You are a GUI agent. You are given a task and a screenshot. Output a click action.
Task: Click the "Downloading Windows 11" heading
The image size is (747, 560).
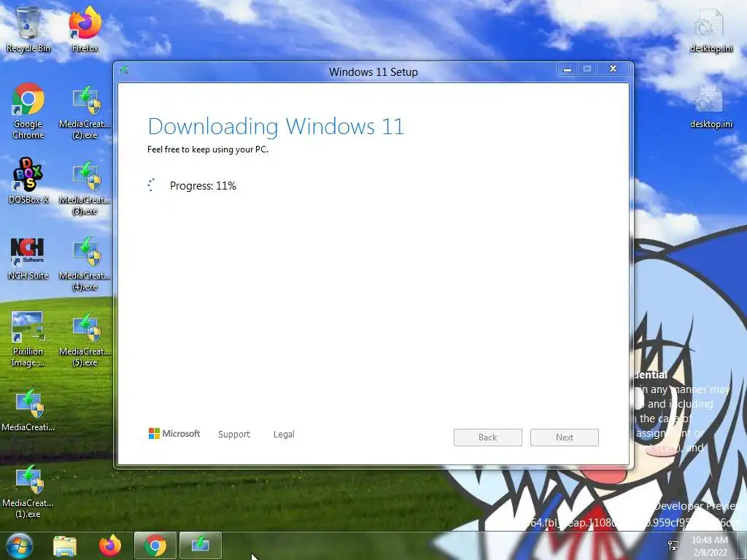[x=276, y=127]
